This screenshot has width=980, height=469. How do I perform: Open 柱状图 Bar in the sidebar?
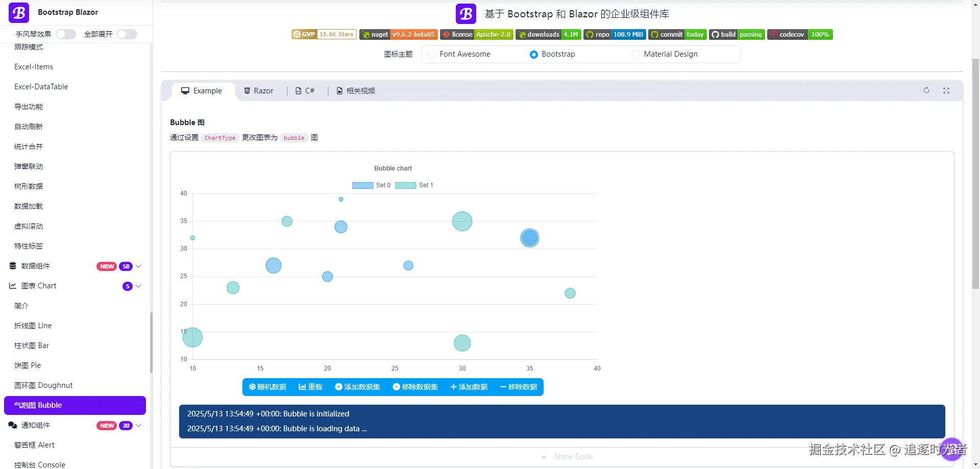coord(32,345)
